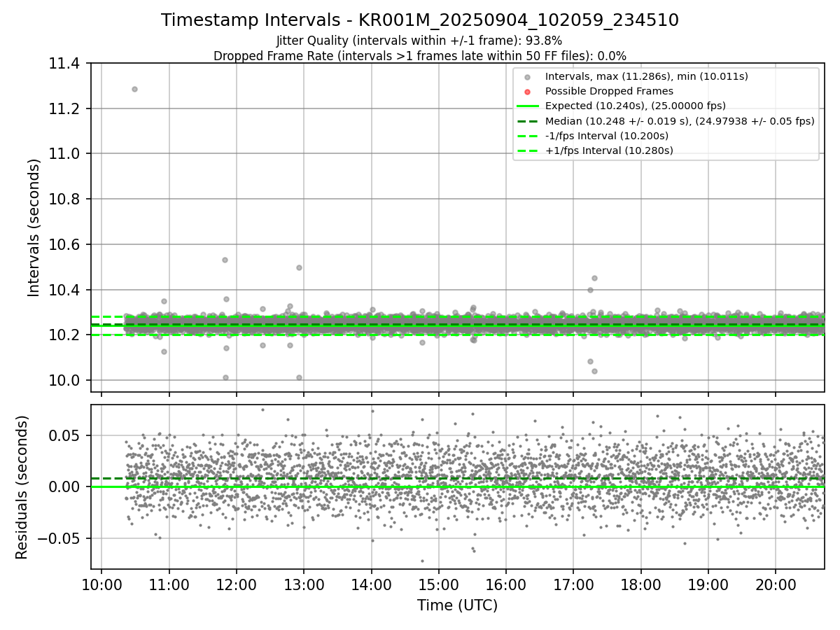Click the 14:00 x-axis tick label
The height and width of the screenshot is (630, 840).
371,585
